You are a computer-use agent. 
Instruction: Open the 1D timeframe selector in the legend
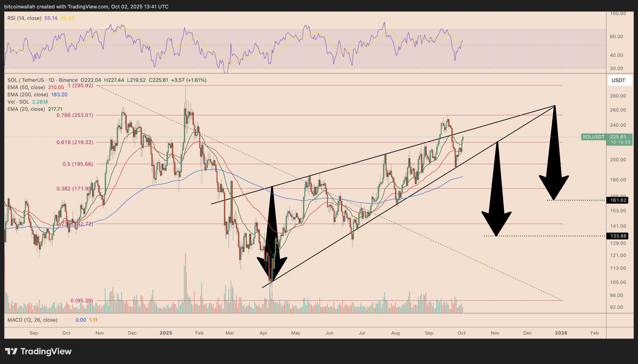pos(52,80)
